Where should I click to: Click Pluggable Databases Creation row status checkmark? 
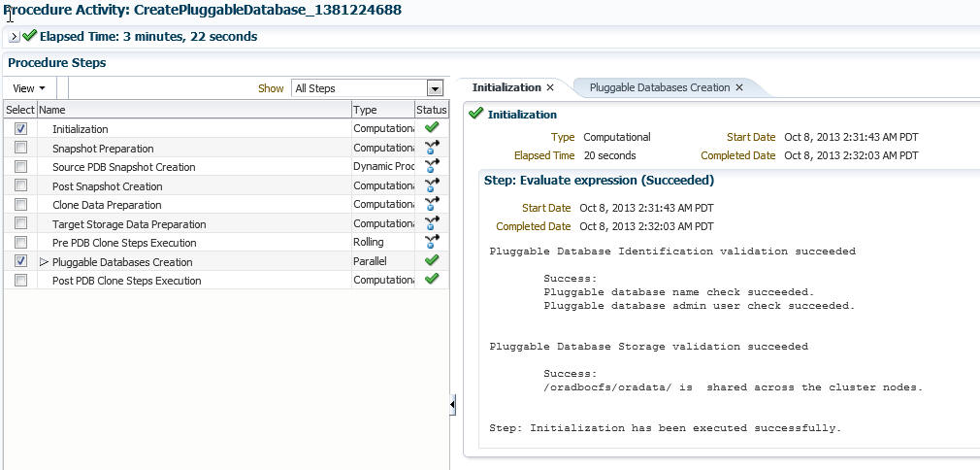[x=431, y=260]
